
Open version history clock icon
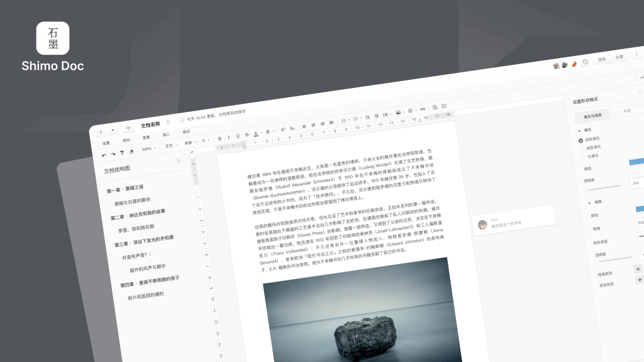pos(585,62)
